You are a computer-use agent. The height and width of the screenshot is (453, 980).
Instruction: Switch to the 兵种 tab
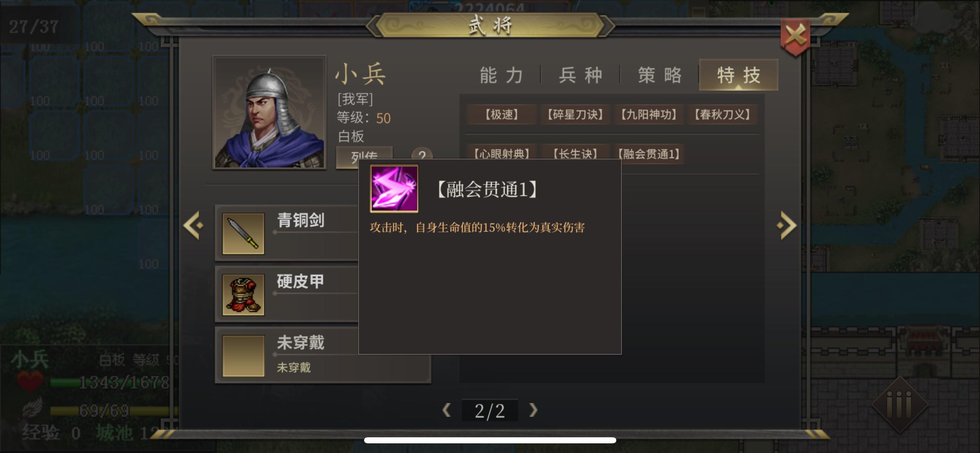point(580,75)
